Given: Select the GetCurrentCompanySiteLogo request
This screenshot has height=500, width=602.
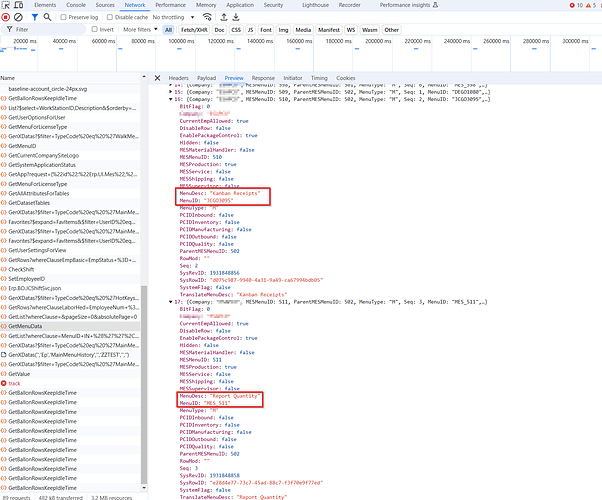Looking at the screenshot, I should point(70,156).
